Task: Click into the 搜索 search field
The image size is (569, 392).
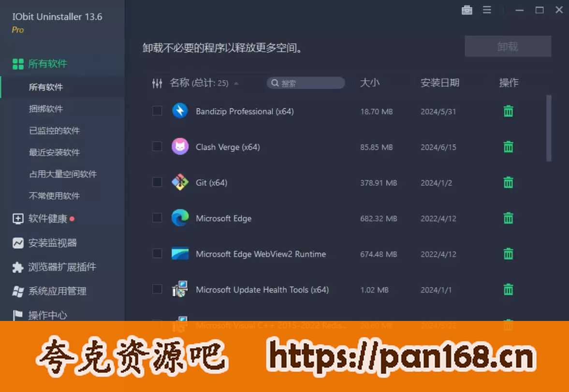Action: pos(306,83)
